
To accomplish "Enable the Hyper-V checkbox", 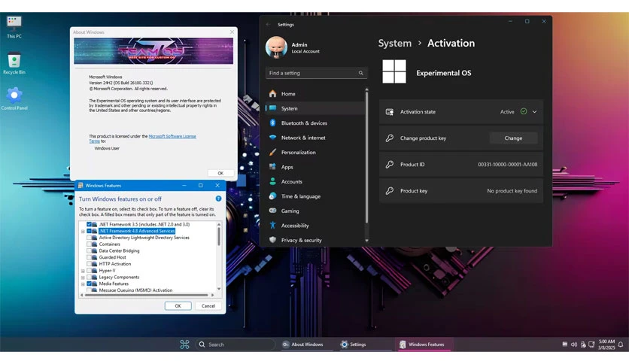I will (x=89, y=270).
